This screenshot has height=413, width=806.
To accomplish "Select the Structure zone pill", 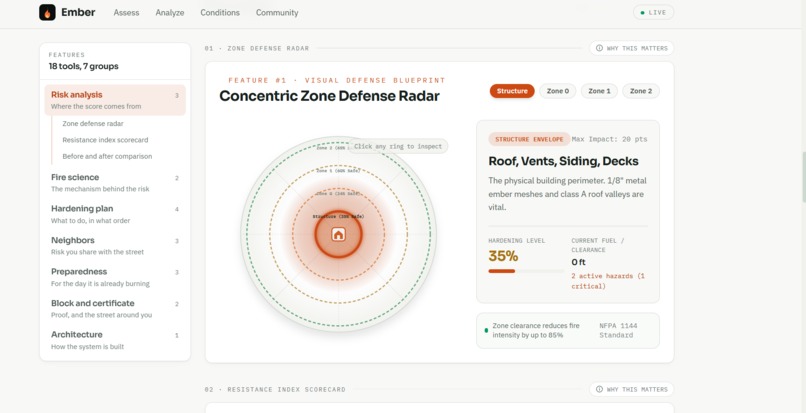I will (512, 91).
